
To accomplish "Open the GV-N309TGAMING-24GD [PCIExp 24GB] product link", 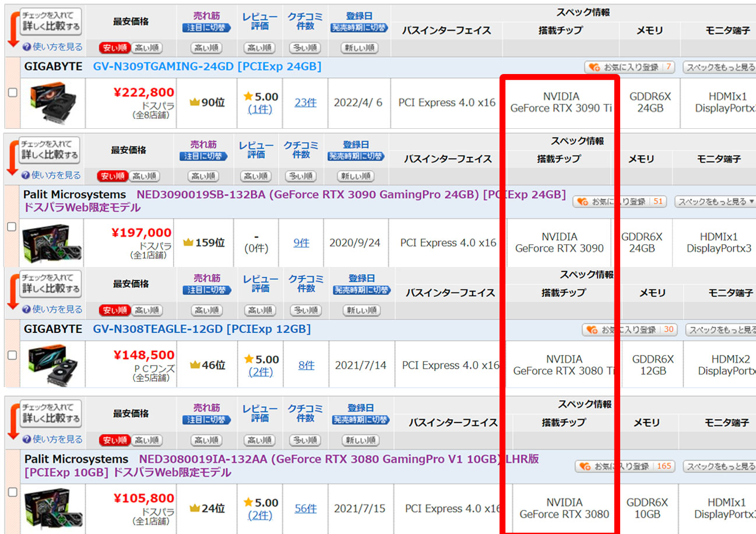I will click(x=207, y=67).
